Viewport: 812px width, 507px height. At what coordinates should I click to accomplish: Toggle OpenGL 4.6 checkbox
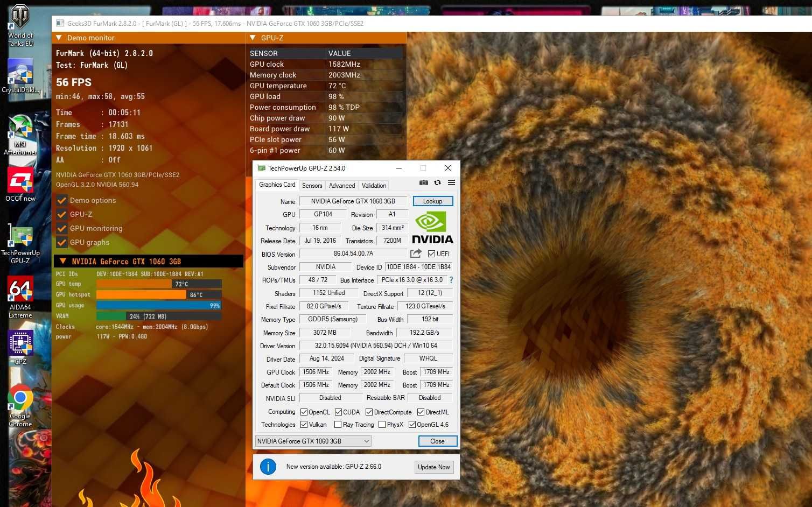(412, 425)
